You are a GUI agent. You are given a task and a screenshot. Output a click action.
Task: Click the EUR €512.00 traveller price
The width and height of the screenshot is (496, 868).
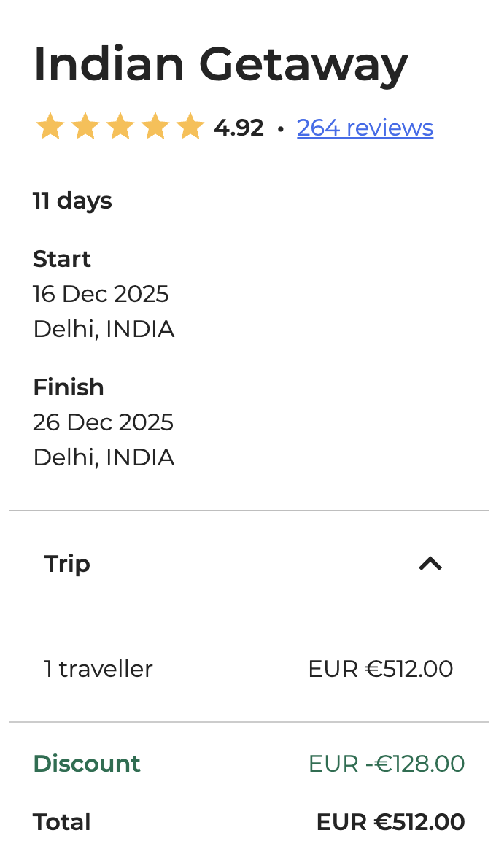coord(380,669)
